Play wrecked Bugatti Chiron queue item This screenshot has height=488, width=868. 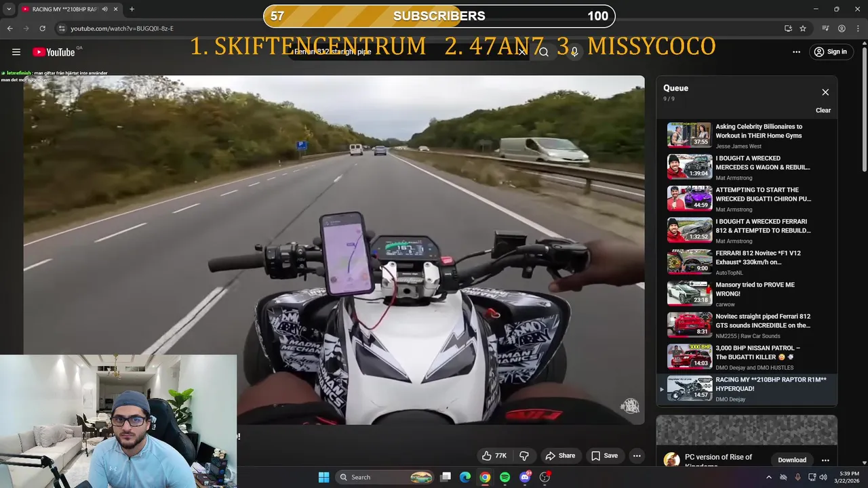747,199
